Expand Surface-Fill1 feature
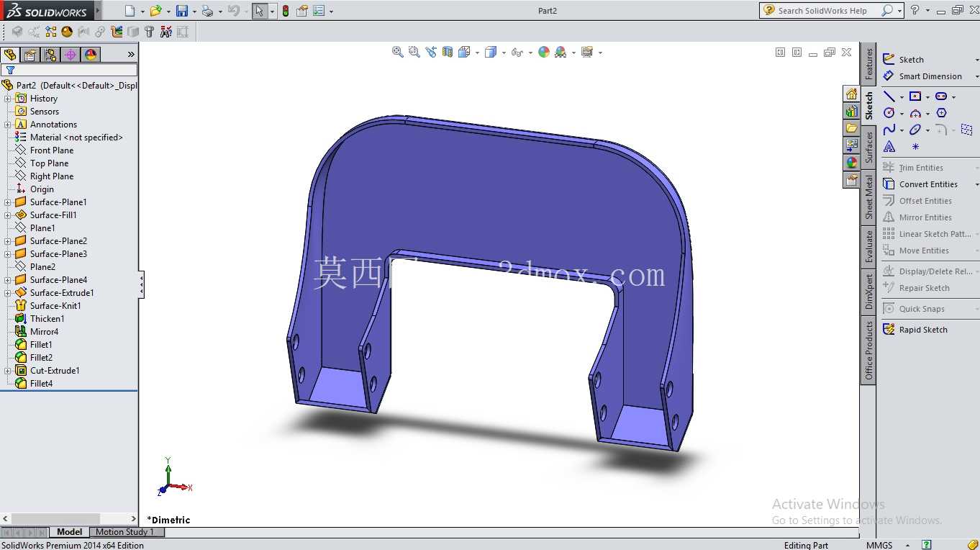The image size is (980, 550). pyautogui.click(x=8, y=215)
